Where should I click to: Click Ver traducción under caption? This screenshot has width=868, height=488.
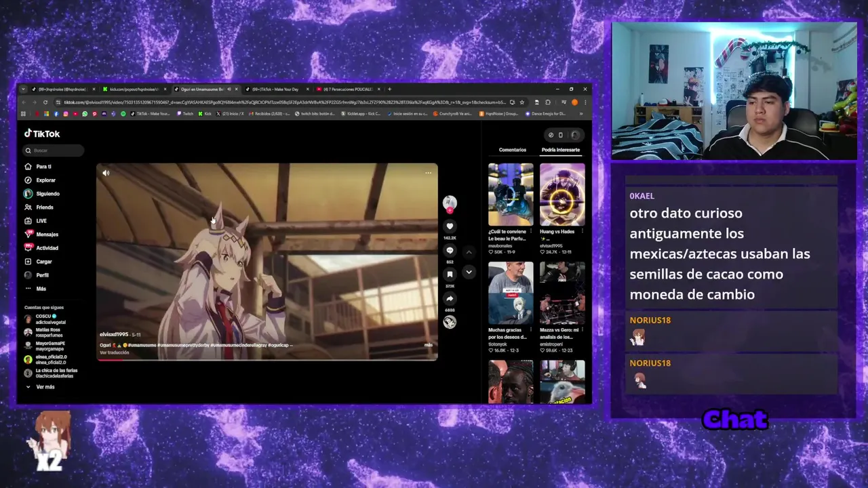(114, 352)
